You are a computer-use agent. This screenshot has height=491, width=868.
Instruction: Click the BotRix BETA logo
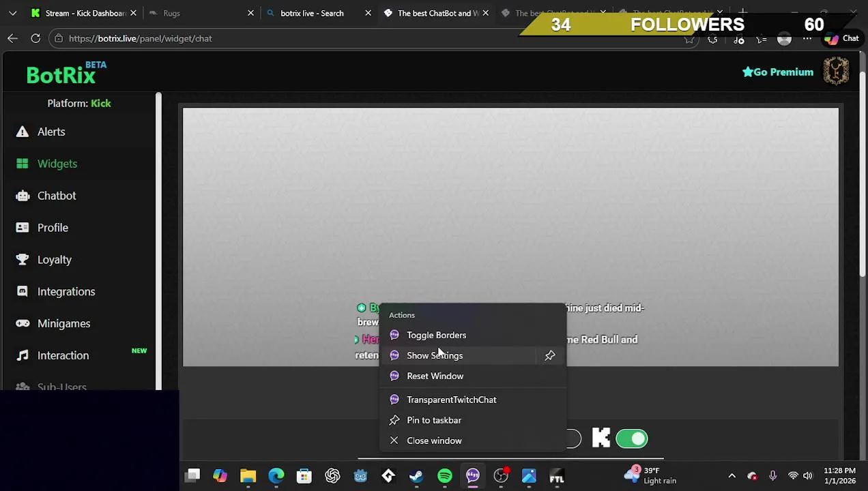click(66, 74)
